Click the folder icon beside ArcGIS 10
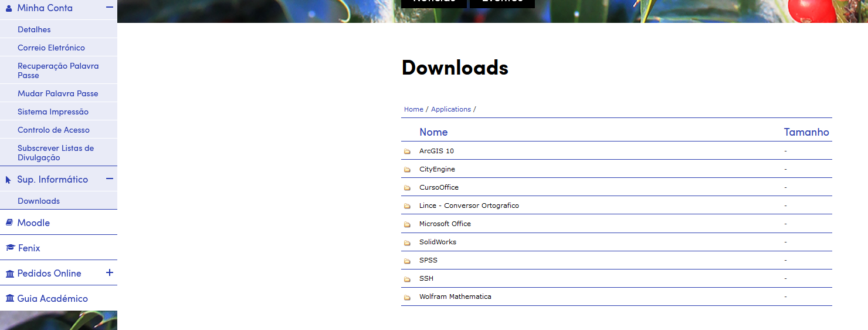Viewport: 868px width, 330px height. point(407,151)
